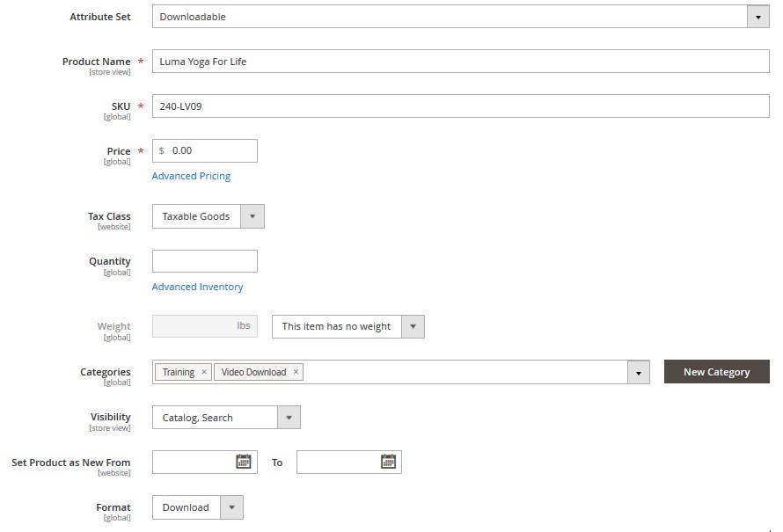The height and width of the screenshot is (532, 783).
Task: Expand the weight option dropdown
Action: [413, 326]
